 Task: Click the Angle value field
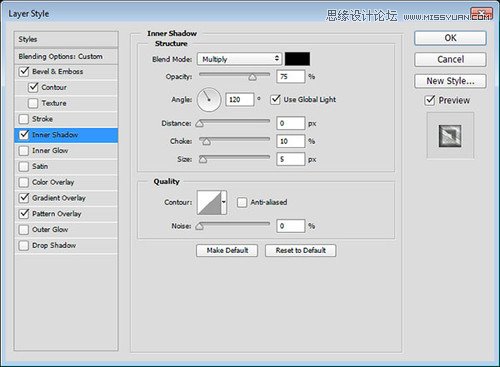click(240, 100)
